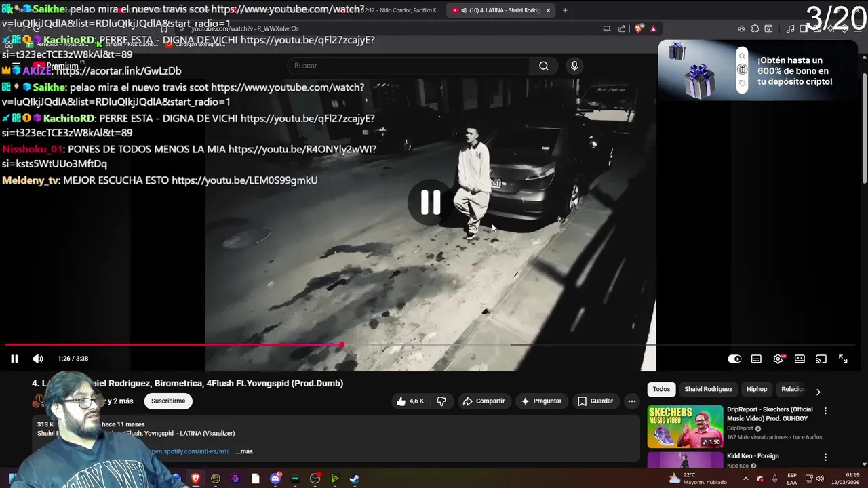
Task: Select the Hiphop filter chip
Action: pos(757,389)
